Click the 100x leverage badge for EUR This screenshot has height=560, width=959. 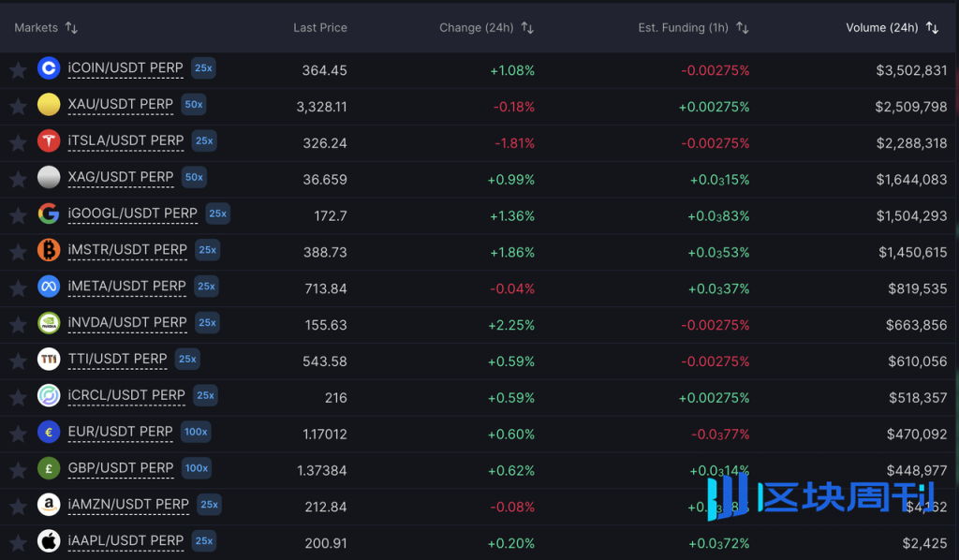pos(197,432)
